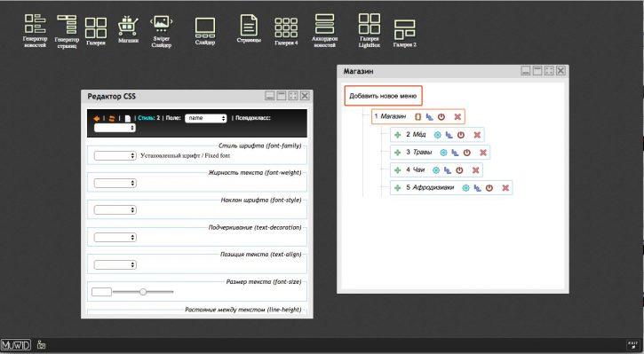Open the Аккордеон новостей icon
Viewport: 644px width, 354px height.
[x=324, y=31]
